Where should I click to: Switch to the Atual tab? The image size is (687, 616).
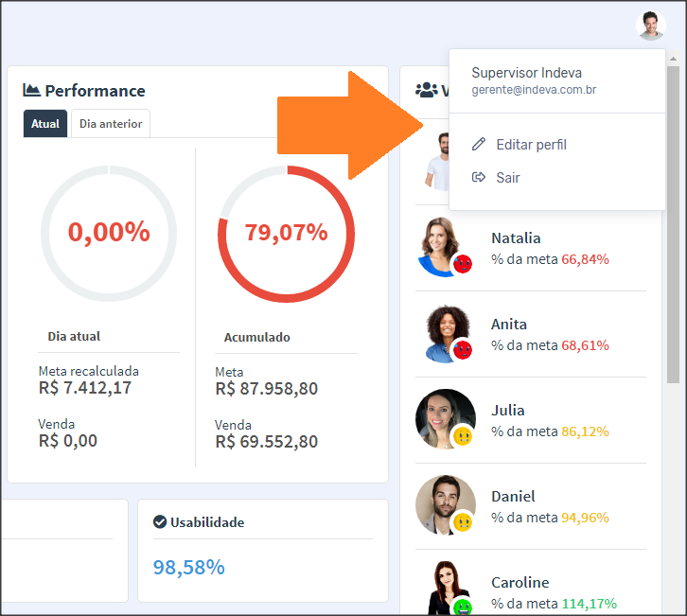[45, 124]
